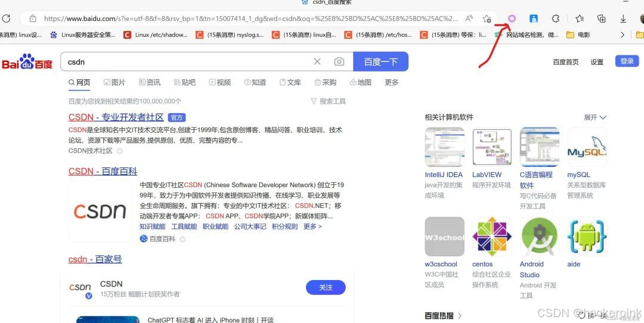Open the aide Android icon thumbnail

click(x=587, y=237)
